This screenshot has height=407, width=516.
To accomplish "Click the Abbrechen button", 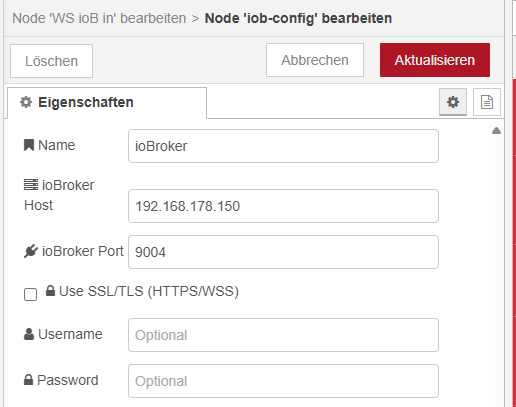I will click(x=315, y=60).
